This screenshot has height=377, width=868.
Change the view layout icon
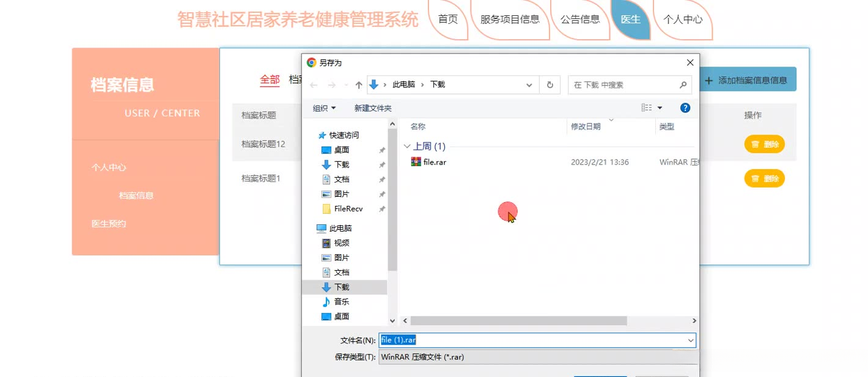point(647,108)
